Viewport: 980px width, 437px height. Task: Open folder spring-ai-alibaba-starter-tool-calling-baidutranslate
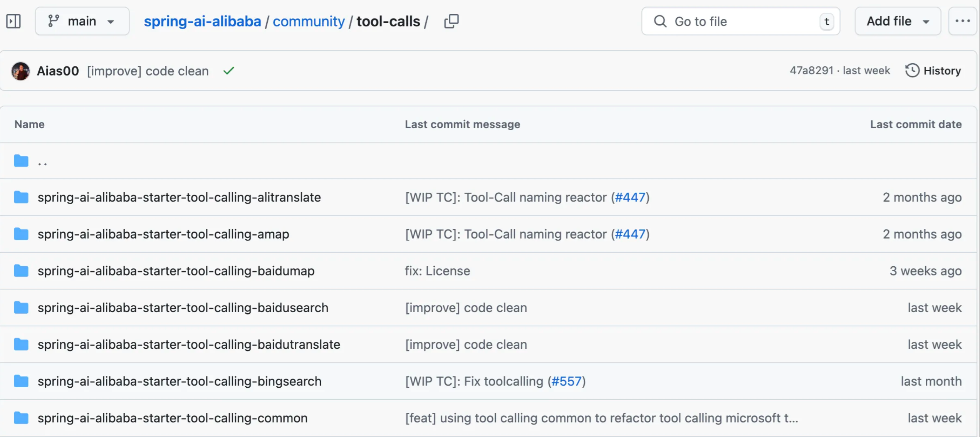[x=189, y=344]
